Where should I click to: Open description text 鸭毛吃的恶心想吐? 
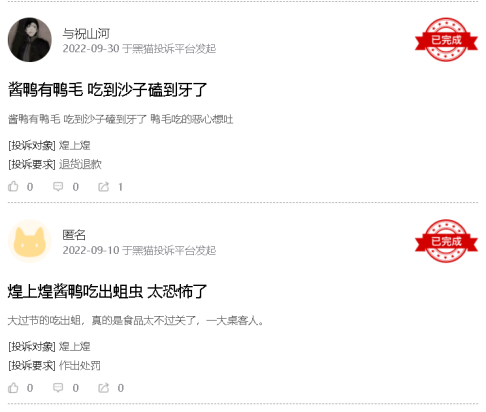click(192, 119)
